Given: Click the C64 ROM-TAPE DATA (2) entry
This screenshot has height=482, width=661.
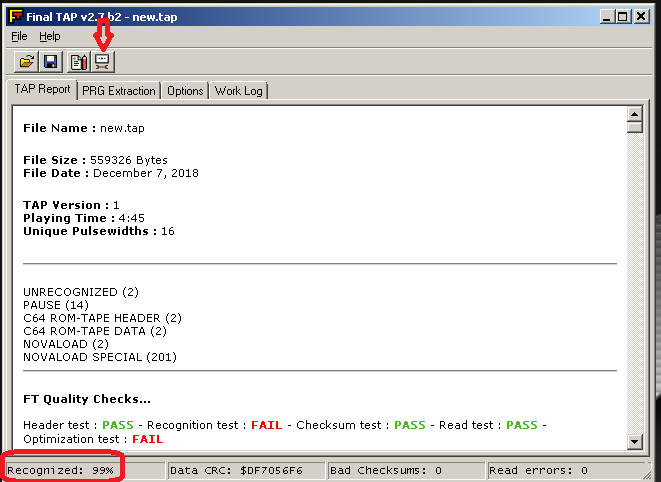Looking at the screenshot, I should tap(95, 331).
